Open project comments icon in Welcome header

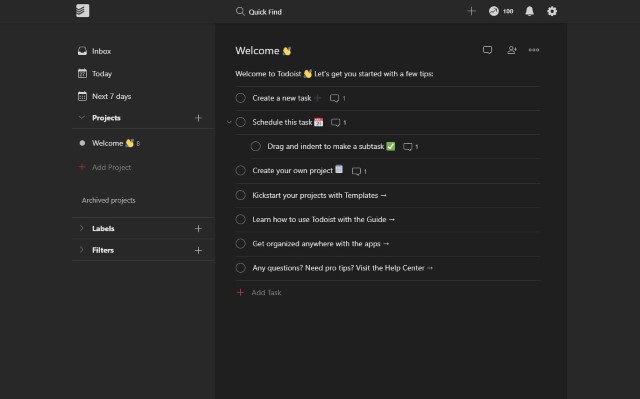pos(487,50)
